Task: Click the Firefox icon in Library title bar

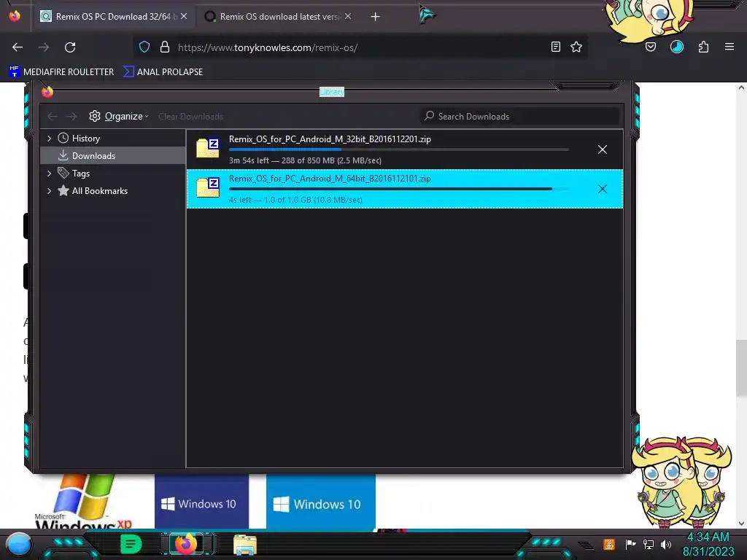Action: click(47, 91)
